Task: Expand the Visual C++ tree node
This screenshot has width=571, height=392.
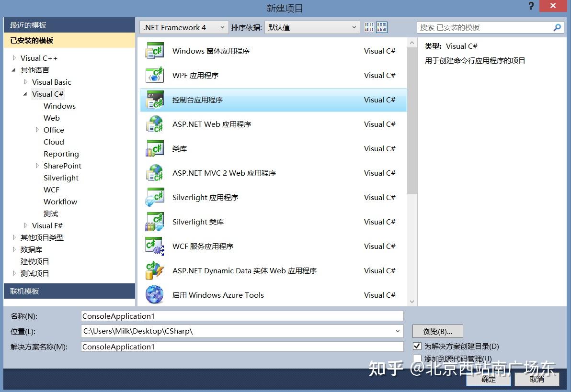Action: [x=14, y=58]
